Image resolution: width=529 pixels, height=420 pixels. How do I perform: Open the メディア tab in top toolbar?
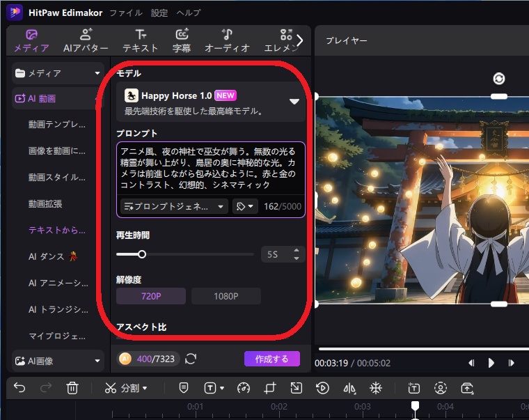click(31, 41)
